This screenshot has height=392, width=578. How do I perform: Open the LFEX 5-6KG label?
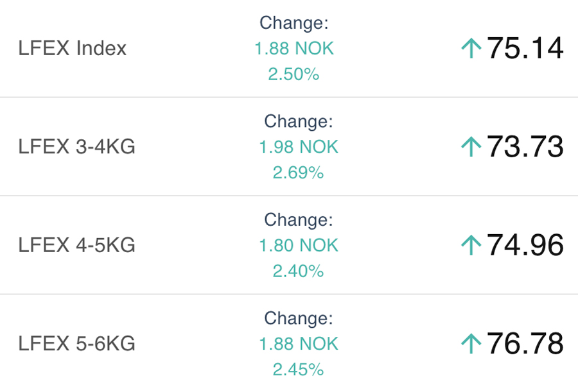[x=77, y=344]
